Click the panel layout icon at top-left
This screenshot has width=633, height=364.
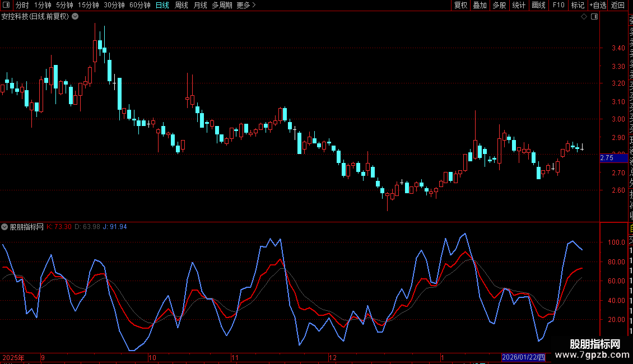pyautogui.click(x=6, y=5)
